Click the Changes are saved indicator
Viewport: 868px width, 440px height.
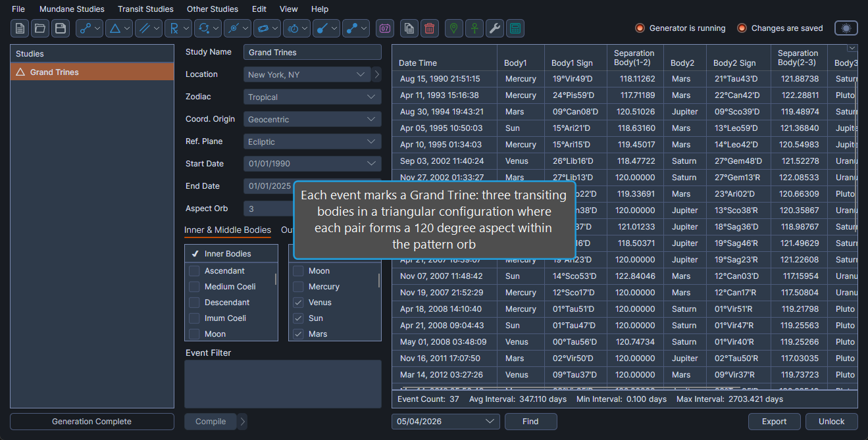(780, 28)
